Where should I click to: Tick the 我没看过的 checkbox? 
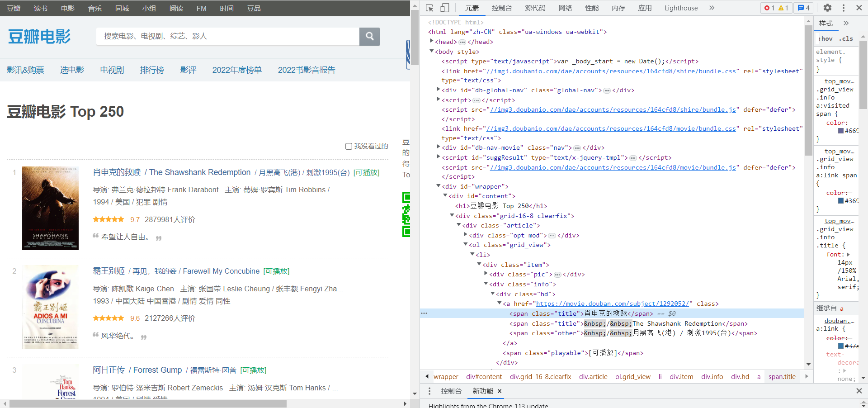click(349, 146)
